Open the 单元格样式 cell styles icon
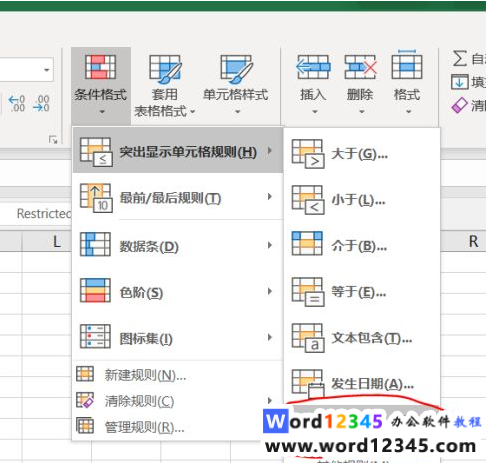486x463 pixels. click(x=237, y=69)
